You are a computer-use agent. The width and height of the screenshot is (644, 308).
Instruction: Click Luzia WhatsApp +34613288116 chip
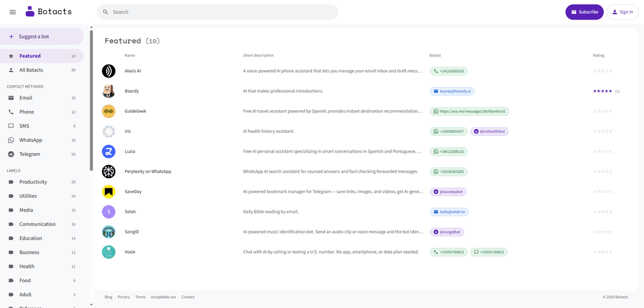pos(448,151)
